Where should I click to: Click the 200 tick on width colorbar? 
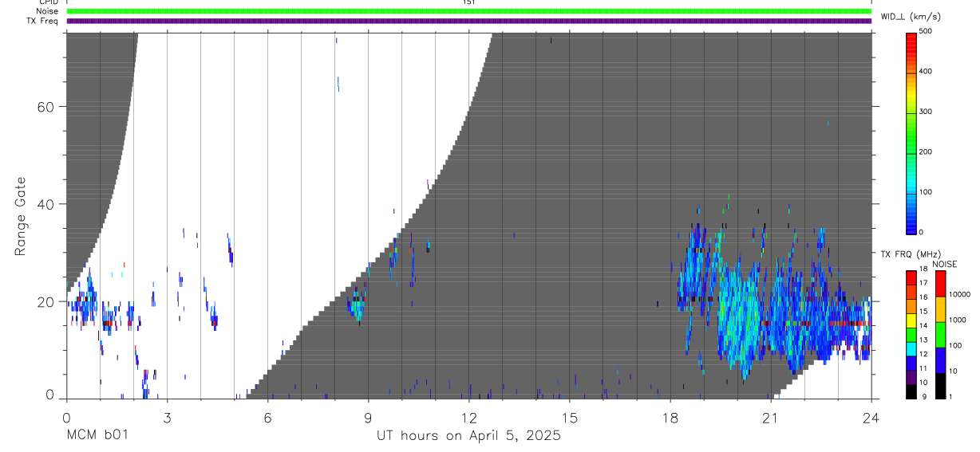click(926, 151)
